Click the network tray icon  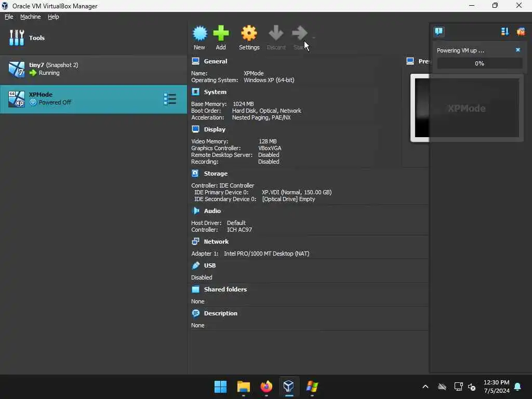(x=458, y=387)
